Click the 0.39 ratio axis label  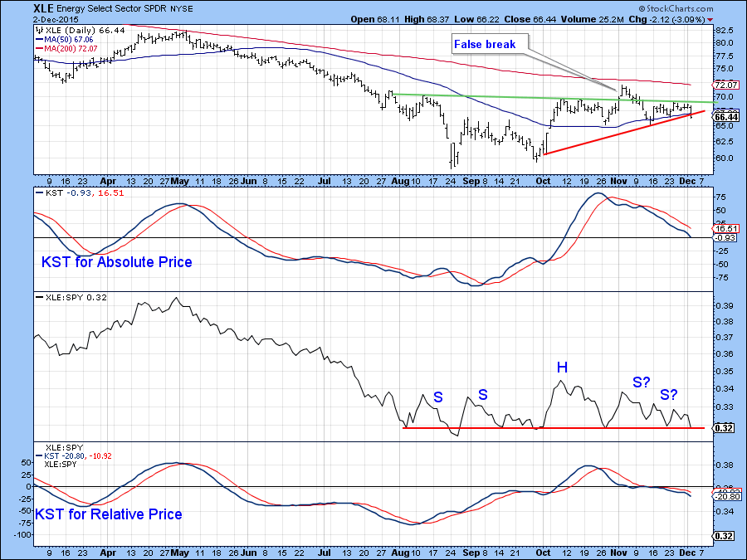[725, 305]
